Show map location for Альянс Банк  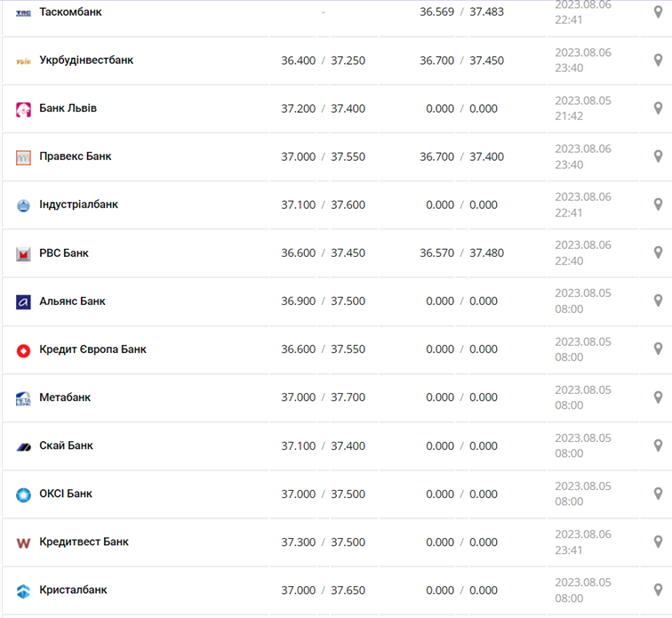[658, 301]
